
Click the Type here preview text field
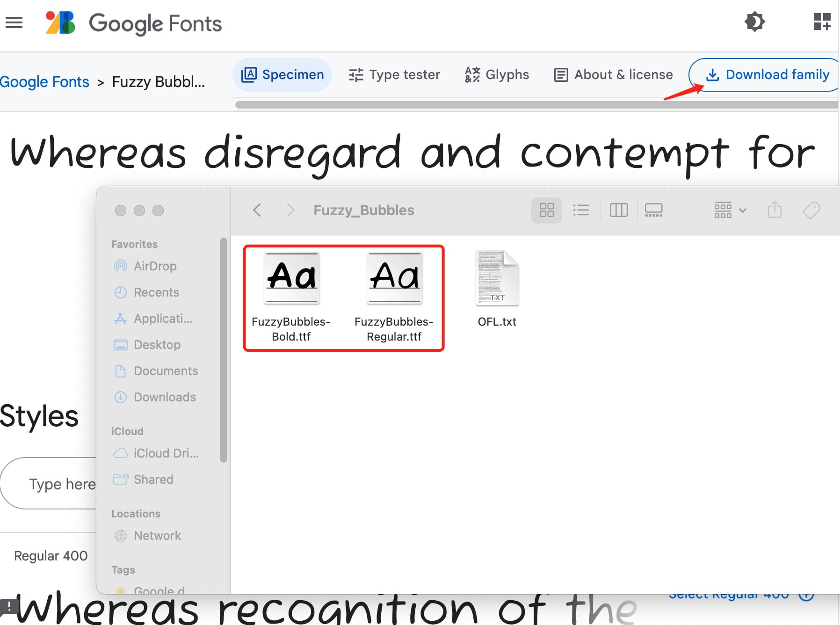[49, 484]
